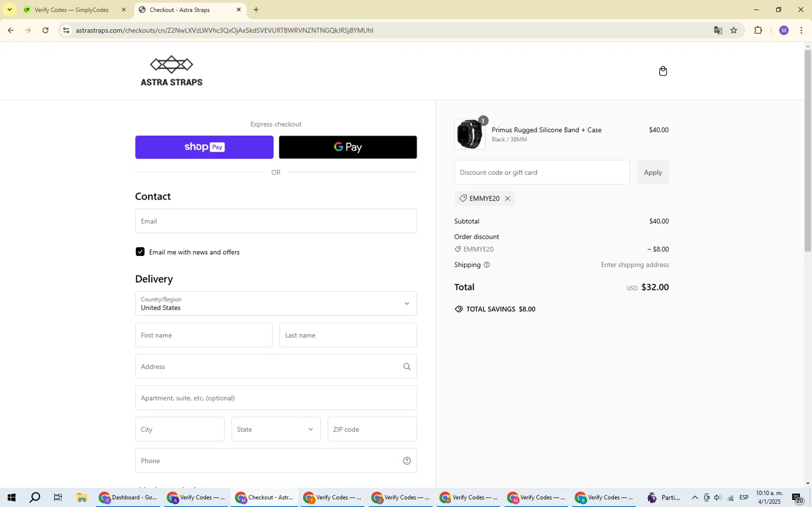Open the taskbar clock and date
The width and height of the screenshot is (812, 507).
click(x=769, y=498)
